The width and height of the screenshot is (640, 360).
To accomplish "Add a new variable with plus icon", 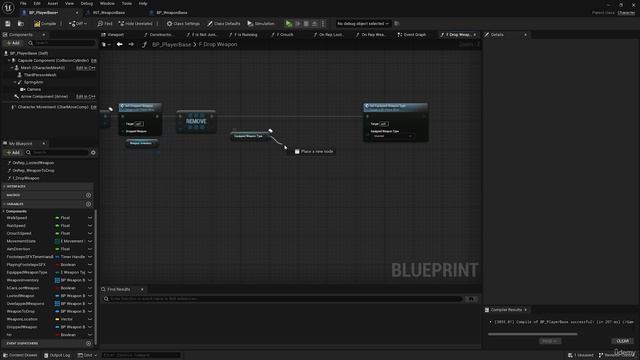I will [x=88, y=204].
